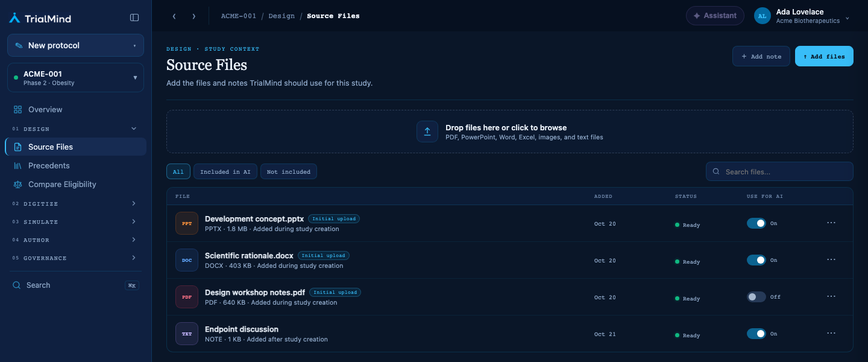Open the Assistant button

715,16
